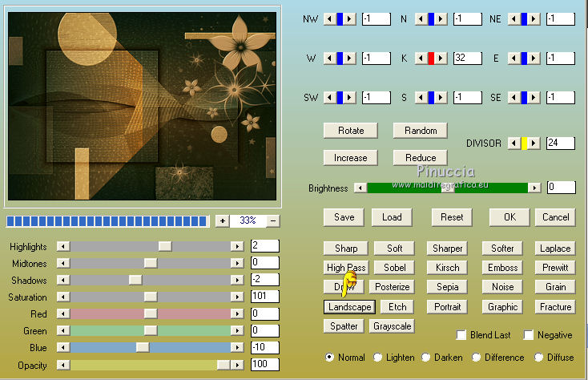588x380 pixels.
Task: Select the Lighten blend mode
Action: [x=377, y=357]
